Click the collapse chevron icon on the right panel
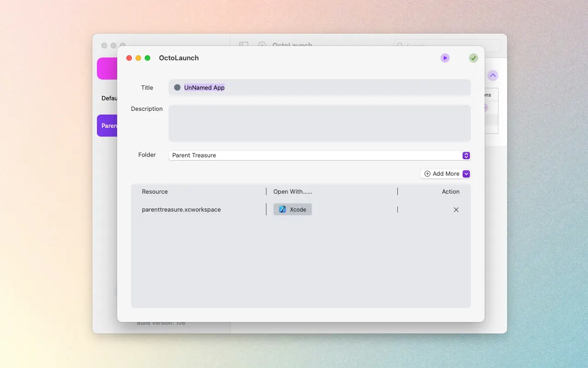This screenshot has width=588, height=368. 493,75
